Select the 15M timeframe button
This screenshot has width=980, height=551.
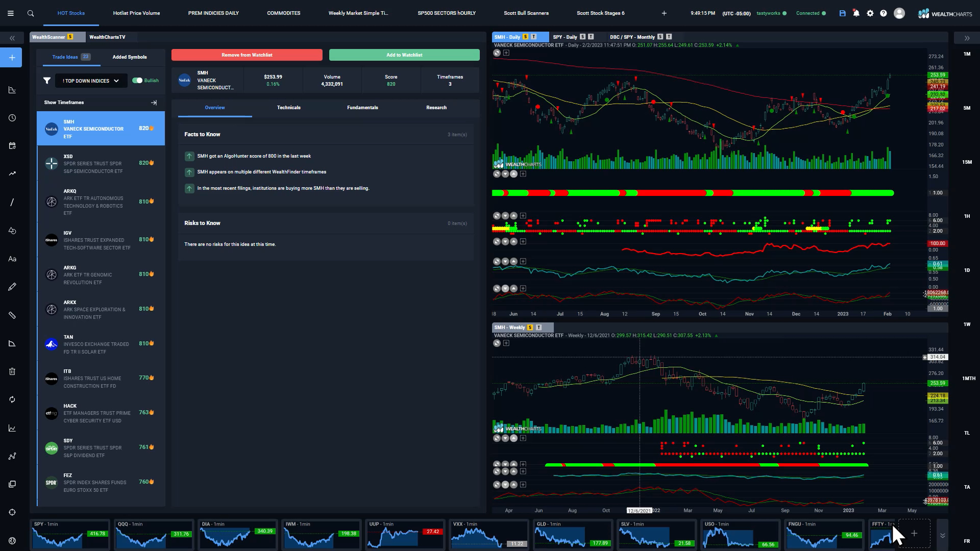(967, 162)
